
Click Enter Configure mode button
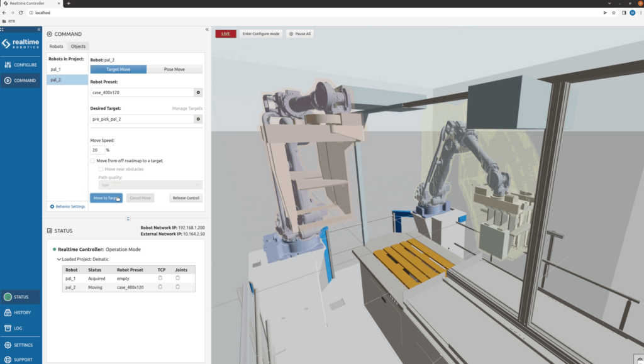tap(261, 34)
